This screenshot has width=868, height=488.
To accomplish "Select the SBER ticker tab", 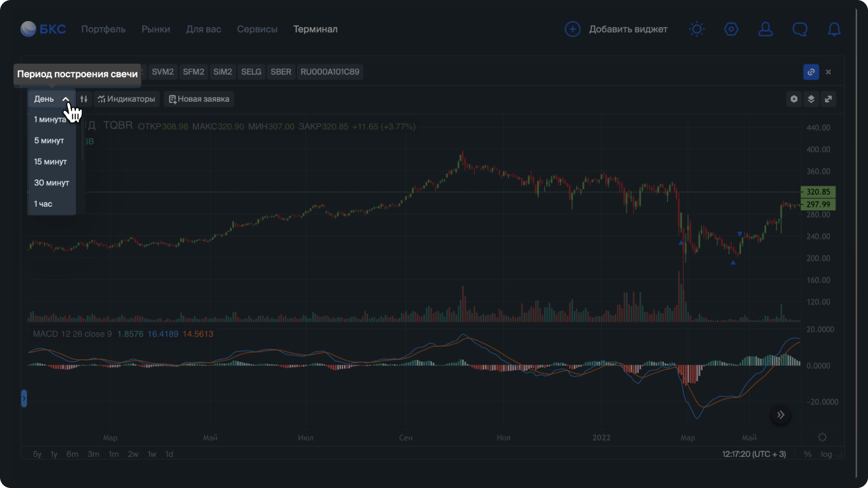I will tap(281, 71).
